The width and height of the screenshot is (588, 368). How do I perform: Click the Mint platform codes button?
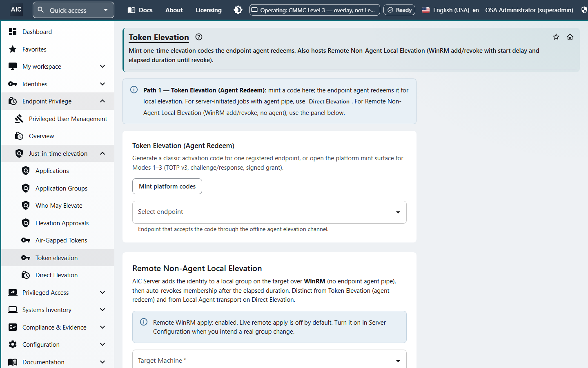(167, 186)
